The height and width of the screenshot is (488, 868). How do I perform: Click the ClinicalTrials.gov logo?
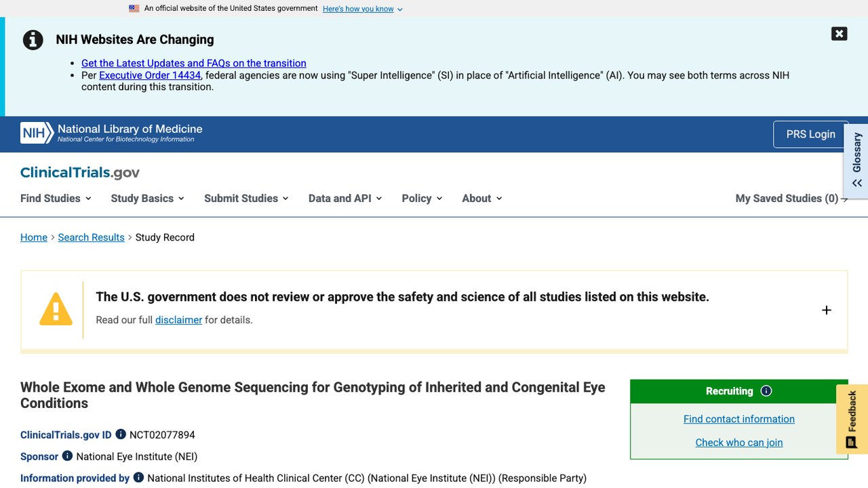(x=80, y=172)
